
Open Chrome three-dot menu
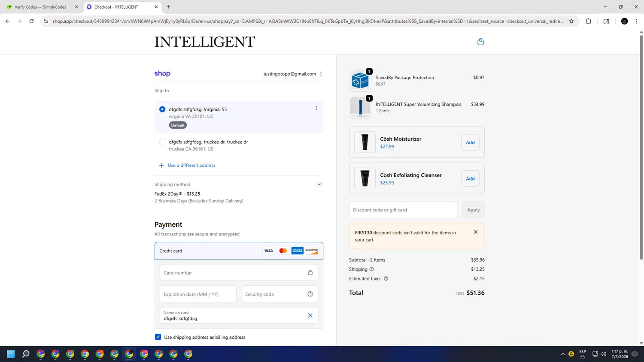(x=636, y=21)
